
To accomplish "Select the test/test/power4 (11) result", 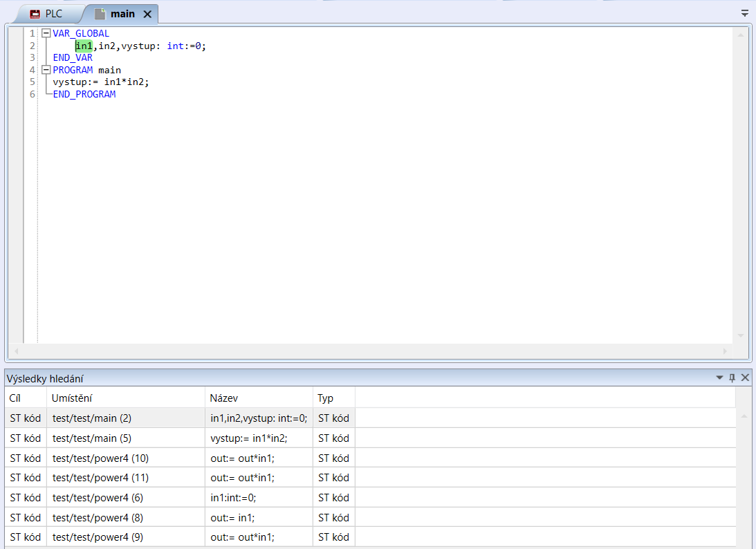I will [370, 478].
